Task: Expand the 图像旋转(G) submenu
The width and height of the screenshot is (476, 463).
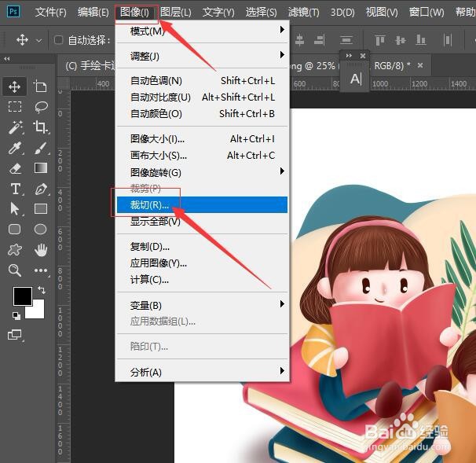Action: click(202, 172)
